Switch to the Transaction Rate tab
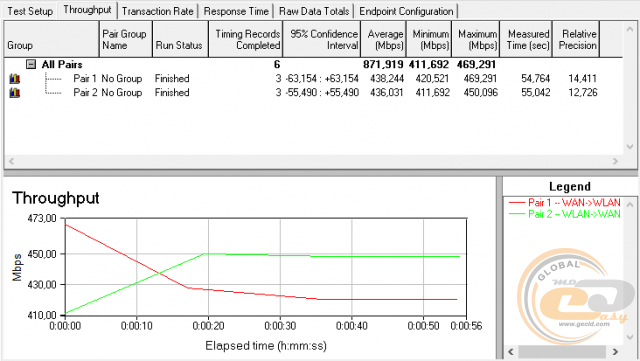This screenshot has width=640, height=361. click(158, 11)
